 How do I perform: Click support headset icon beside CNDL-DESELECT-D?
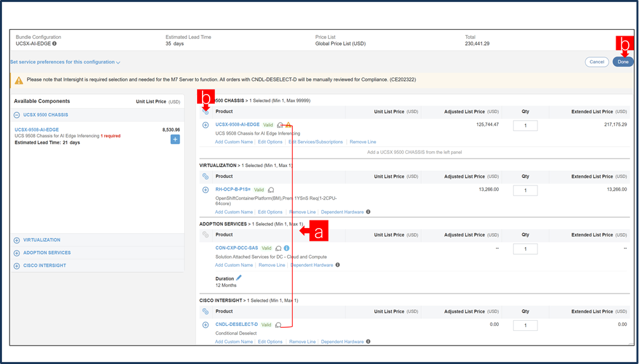(278, 325)
